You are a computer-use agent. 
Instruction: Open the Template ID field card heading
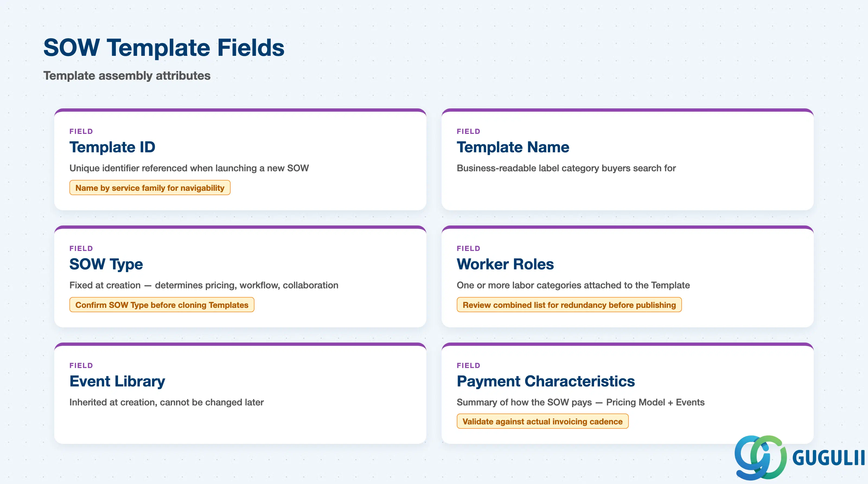(112, 147)
